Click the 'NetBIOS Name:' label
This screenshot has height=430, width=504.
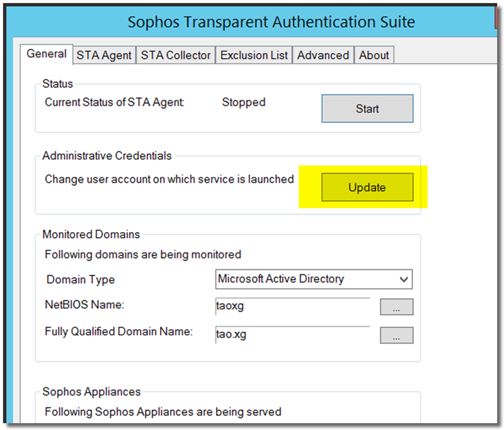pos(84,305)
